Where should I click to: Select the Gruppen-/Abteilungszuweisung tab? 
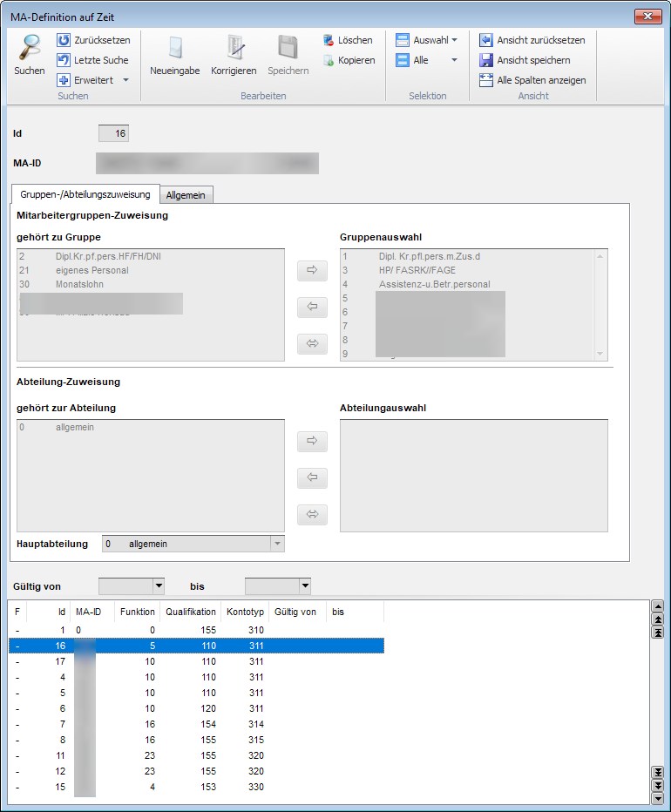pyautogui.click(x=85, y=194)
